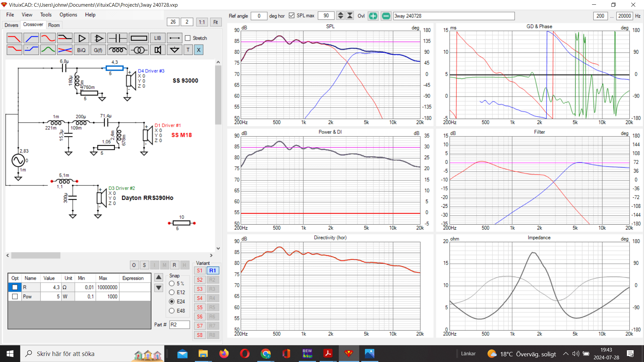Toggle the SPL max checkbox
The height and width of the screenshot is (362, 644).
coord(291,16)
